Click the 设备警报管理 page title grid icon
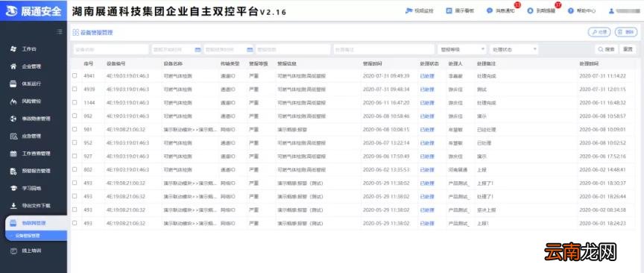 pyautogui.click(x=75, y=33)
